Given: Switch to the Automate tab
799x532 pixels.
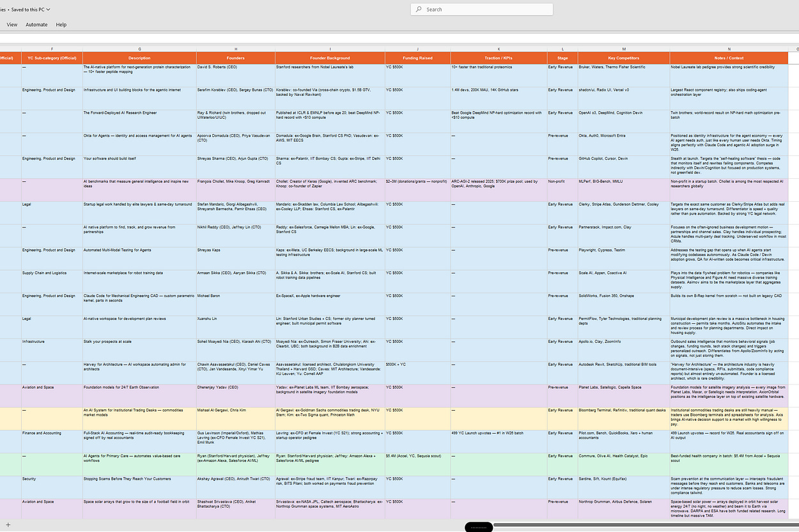Looking at the screenshot, I should pyautogui.click(x=36, y=24).
